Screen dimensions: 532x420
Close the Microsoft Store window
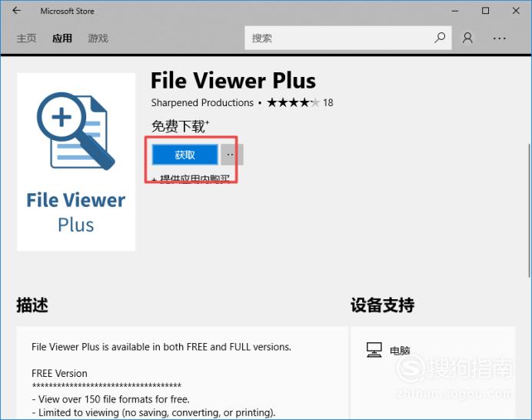pyautogui.click(x=516, y=11)
